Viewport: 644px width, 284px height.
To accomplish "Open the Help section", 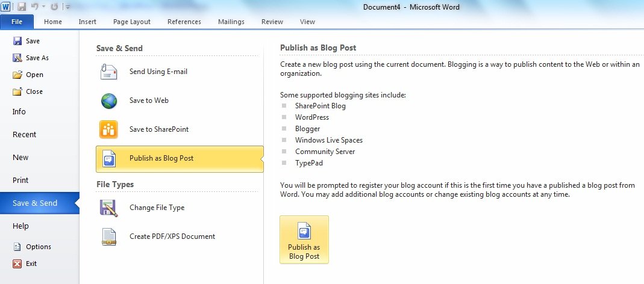I will pos(20,226).
